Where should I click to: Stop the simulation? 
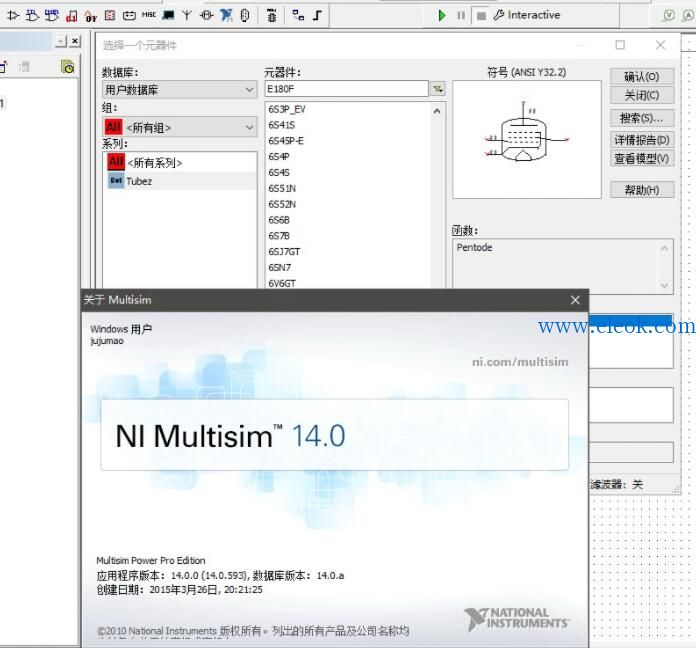tap(481, 16)
